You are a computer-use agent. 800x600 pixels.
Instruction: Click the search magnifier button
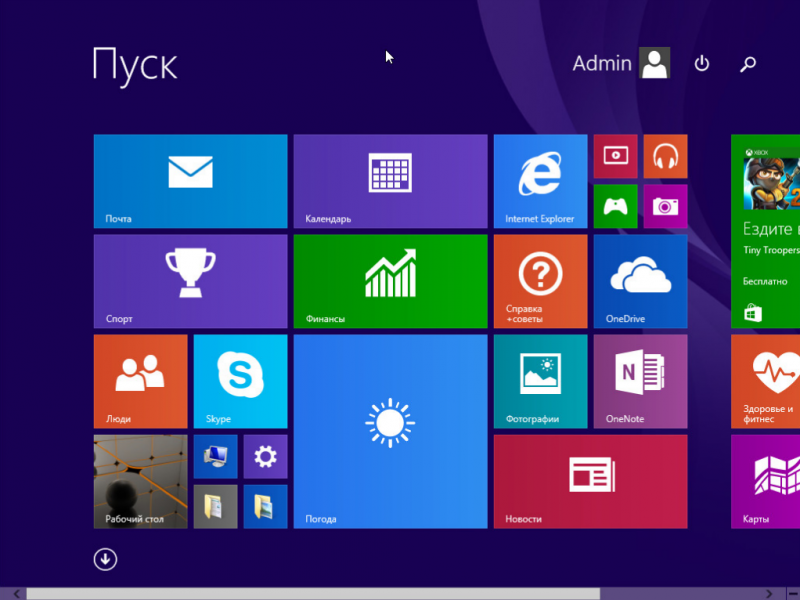point(748,64)
